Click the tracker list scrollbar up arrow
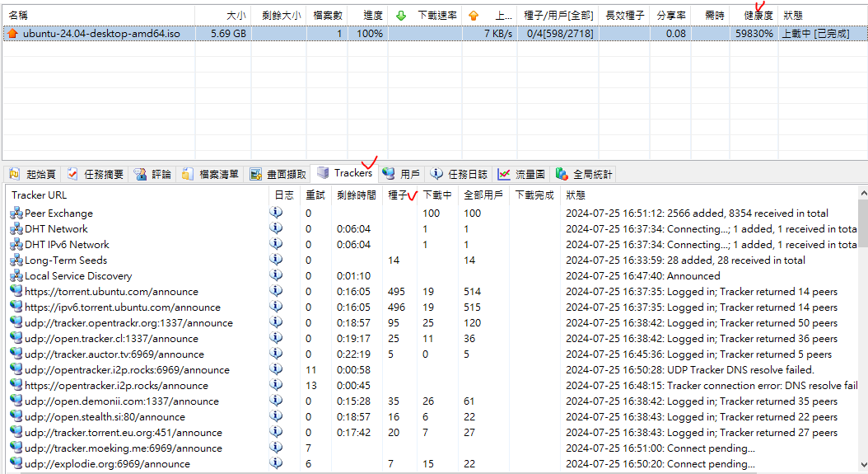The height and width of the screenshot is (474, 868). point(863,193)
